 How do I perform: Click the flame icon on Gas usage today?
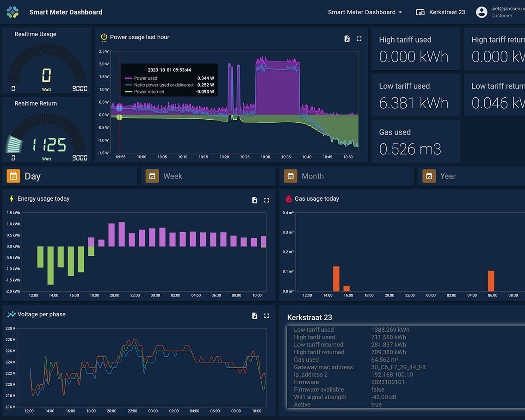pos(289,198)
